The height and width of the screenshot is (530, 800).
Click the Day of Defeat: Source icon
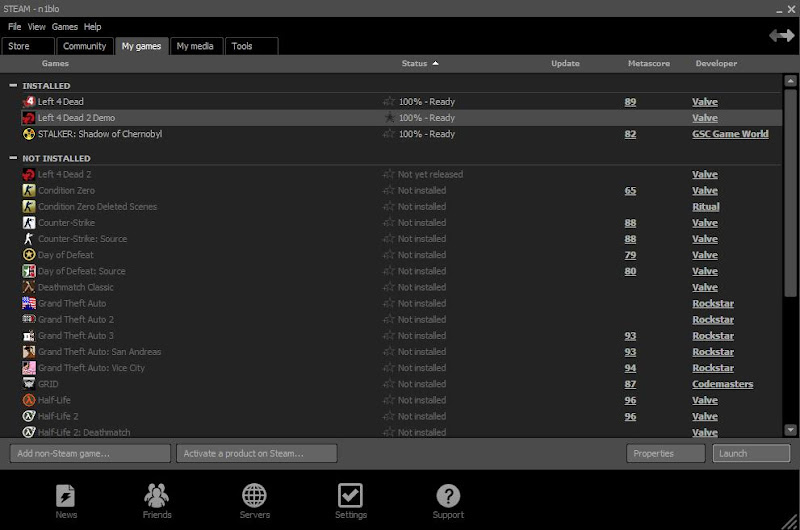[x=29, y=271]
